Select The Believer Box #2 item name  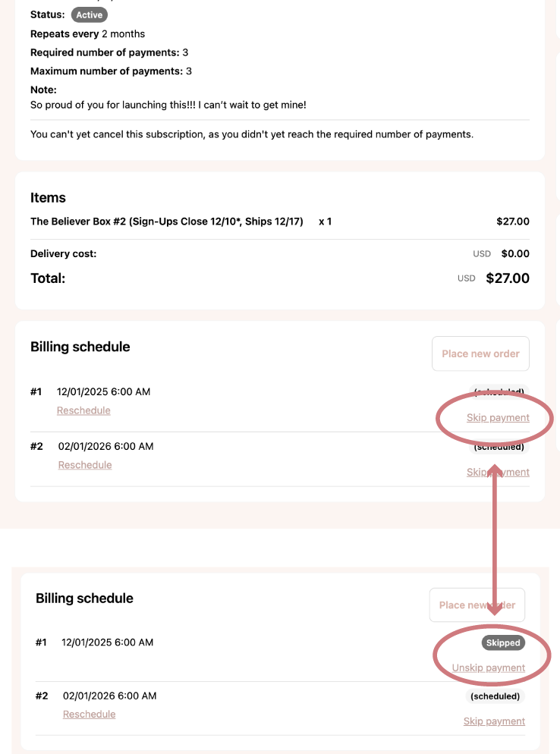point(166,221)
